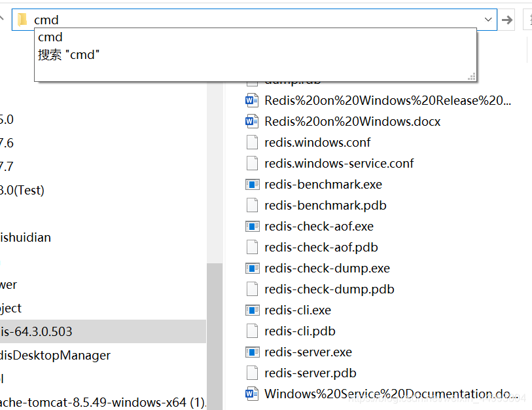Select the cmd autocomplete suggestion

(50, 37)
